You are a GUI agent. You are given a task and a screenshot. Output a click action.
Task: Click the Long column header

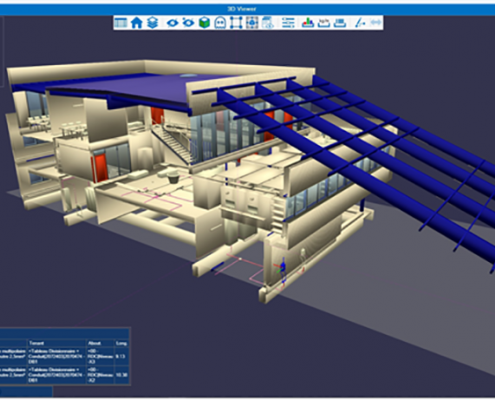122,343
